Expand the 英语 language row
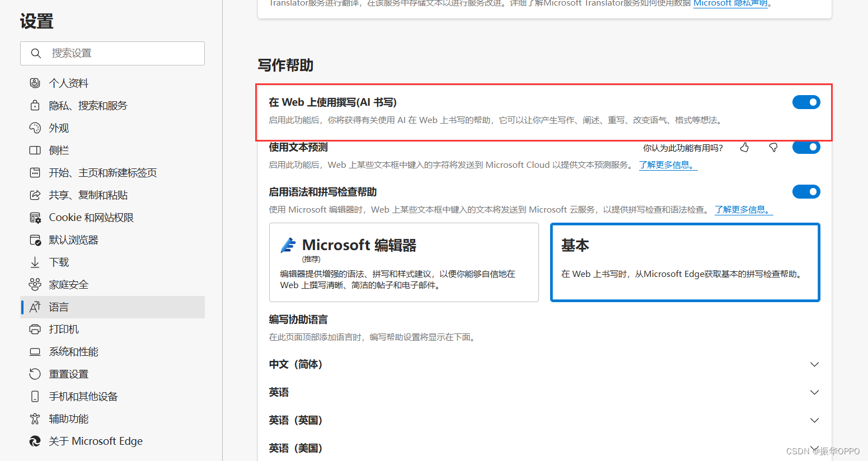 545,392
